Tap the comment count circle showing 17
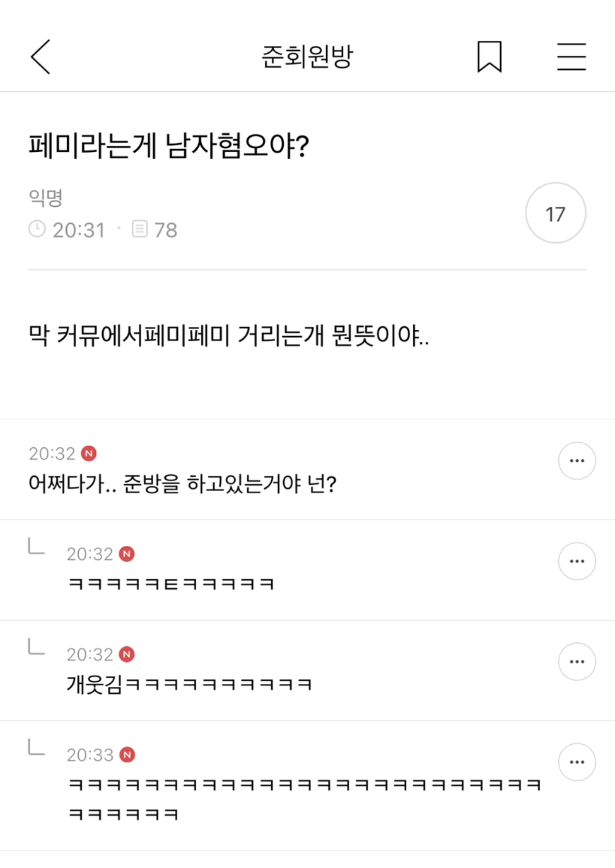The image size is (615, 868). pos(556,213)
